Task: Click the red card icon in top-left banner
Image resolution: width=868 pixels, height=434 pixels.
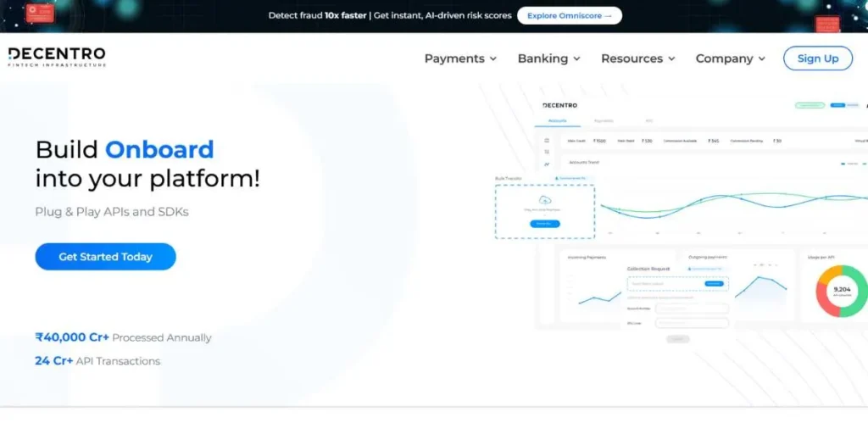Action: click(x=39, y=12)
